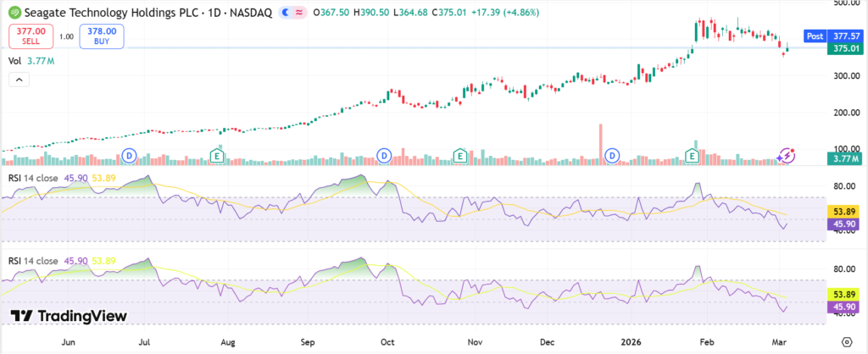This screenshot has width=868, height=354.
Task: Click the pink wavy-lines data icon
Action: tap(298, 14)
